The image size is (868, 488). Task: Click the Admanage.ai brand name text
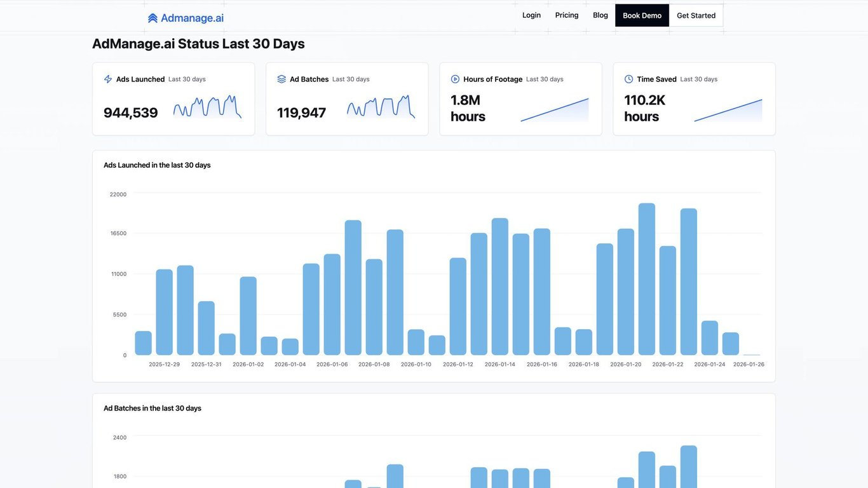pyautogui.click(x=192, y=18)
